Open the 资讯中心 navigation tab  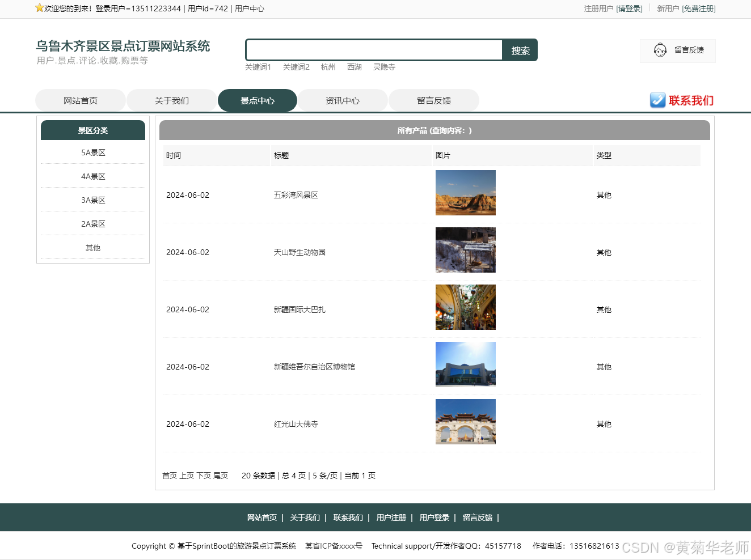click(x=343, y=100)
